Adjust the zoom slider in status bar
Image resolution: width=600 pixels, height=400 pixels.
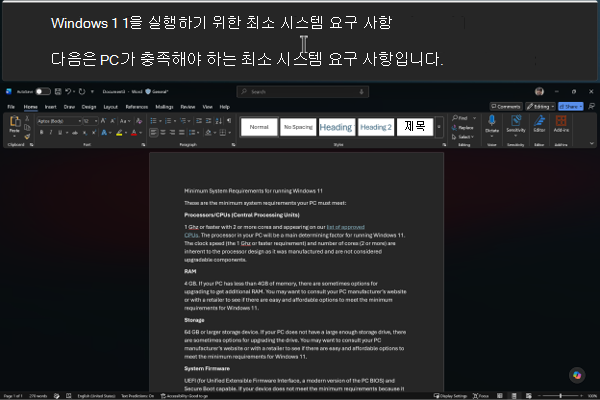[560, 395]
